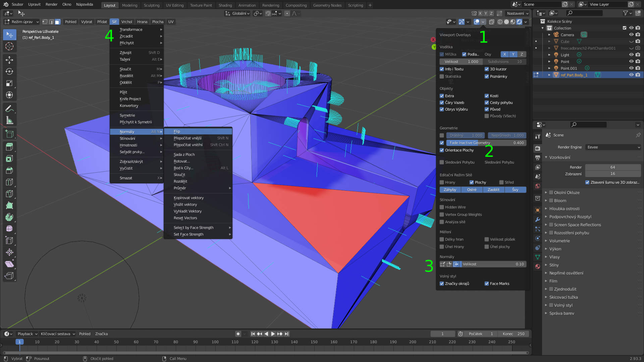644x362 pixels.
Task: Select the Spin tool
Action: click(x=9, y=217)
